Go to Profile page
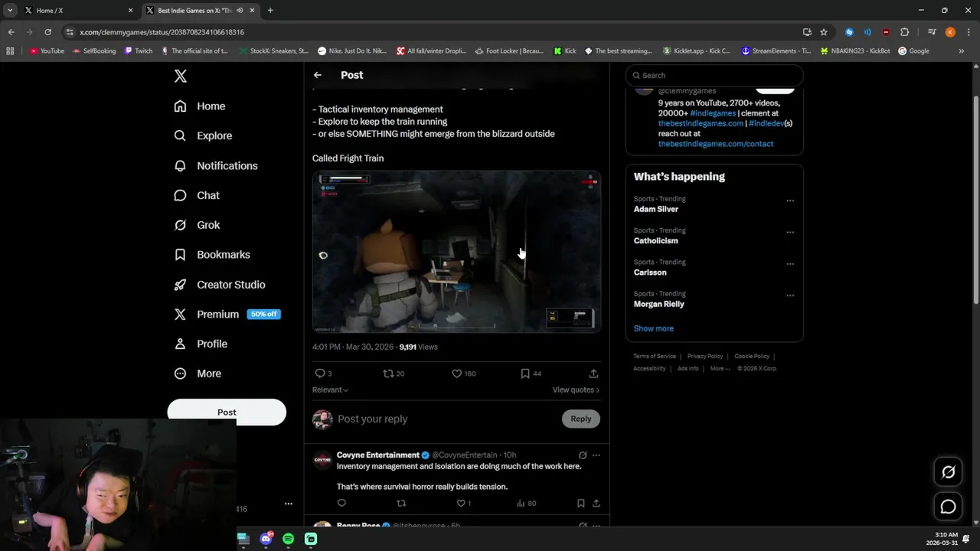Viewport: 980px width, 551px height. (201, 344)
